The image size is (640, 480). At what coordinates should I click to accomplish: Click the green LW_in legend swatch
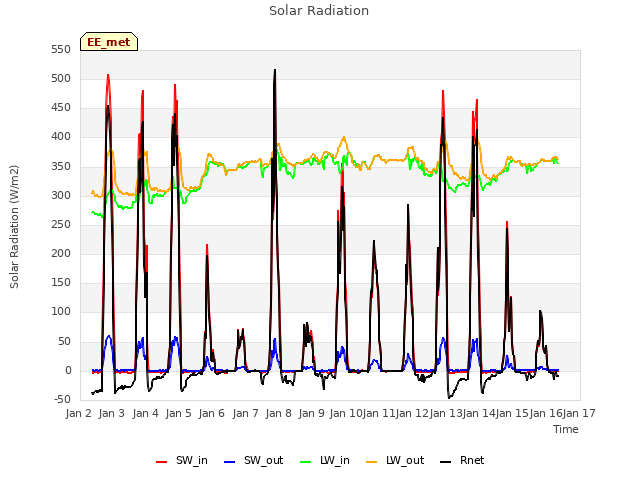[306, 462]
